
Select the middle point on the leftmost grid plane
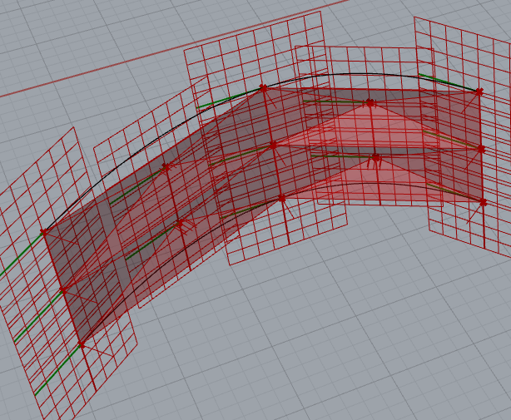pyautogui.click(x=62, y=290)
